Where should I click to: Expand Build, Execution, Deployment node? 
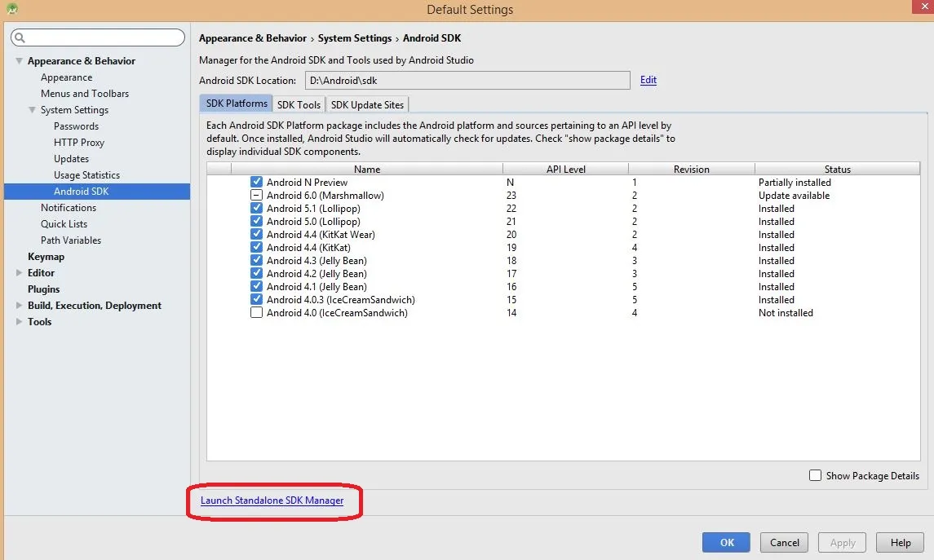tap(19, 306)
